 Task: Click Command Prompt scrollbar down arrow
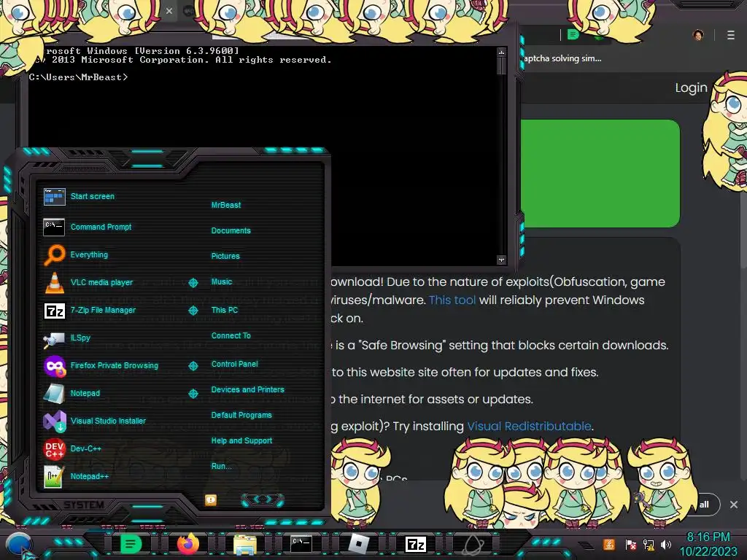501,260
